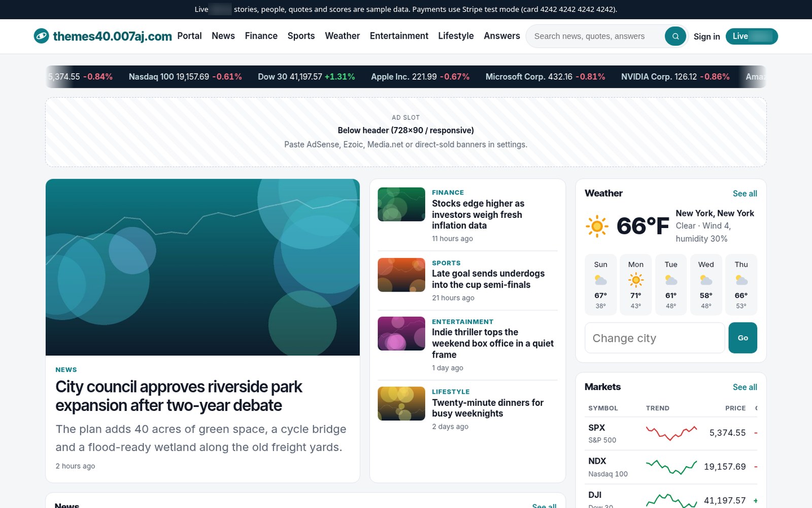
Task: Open the Lifestyle story yellow thumbnail
Action: pos(401,404)
